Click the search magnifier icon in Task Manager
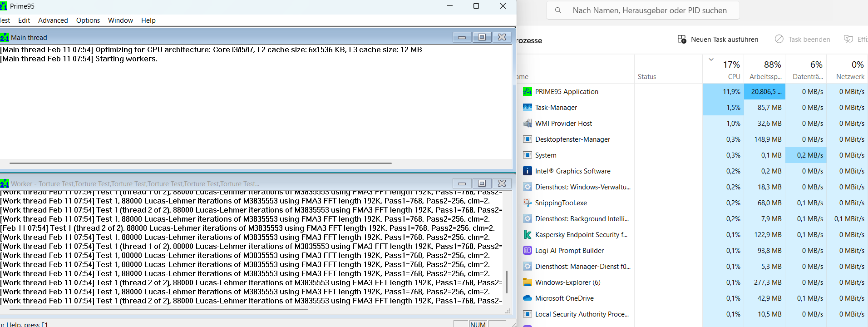The width and height of the screenshot is (868, 327). pyautogui.click(x=558, y=10)
